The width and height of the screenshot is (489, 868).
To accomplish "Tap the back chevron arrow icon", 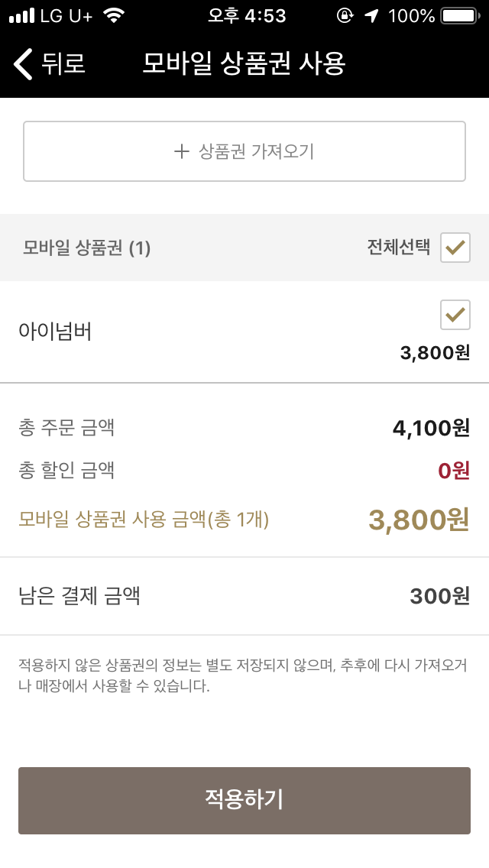I will [24, 64].
